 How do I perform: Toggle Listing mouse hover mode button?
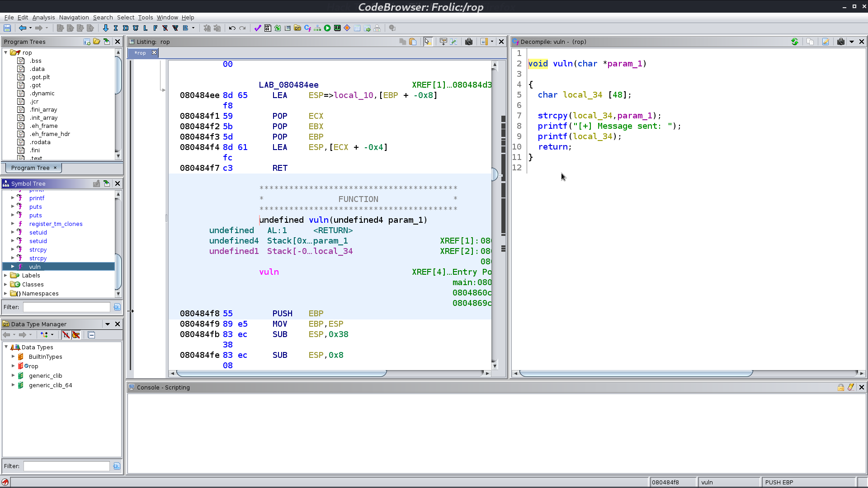427,42
